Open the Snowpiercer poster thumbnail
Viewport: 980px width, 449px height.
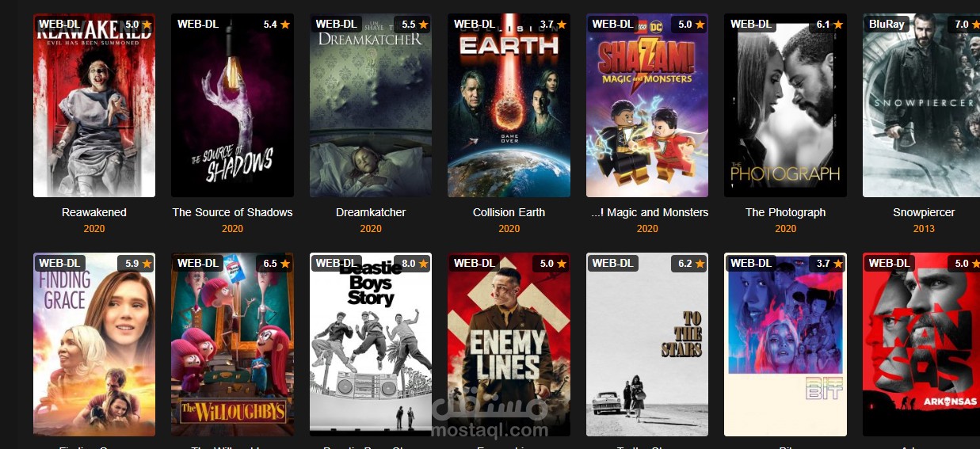click(921, 105)
